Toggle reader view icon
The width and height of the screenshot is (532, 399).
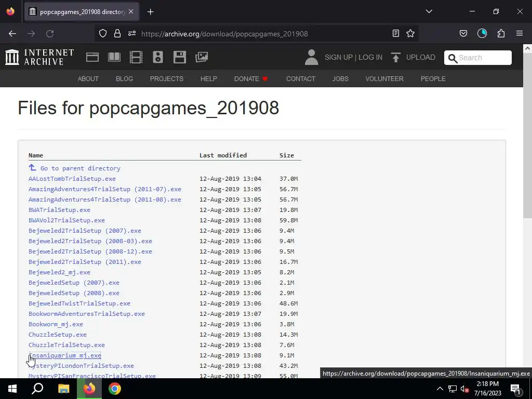(395, 33)
